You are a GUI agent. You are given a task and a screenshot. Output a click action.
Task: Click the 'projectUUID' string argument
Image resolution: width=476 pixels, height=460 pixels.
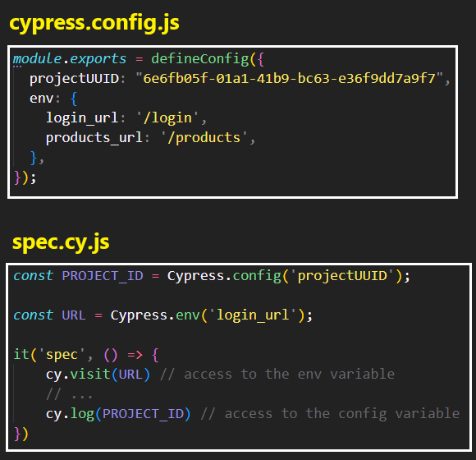click(x=343, y=276)
